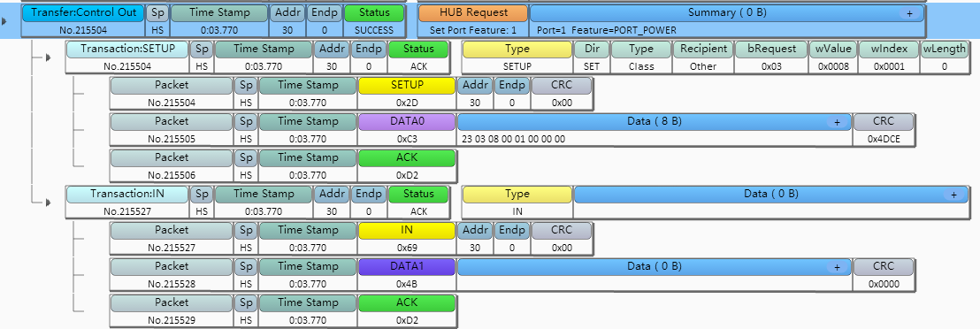Select the IN PID value 0x69
The width and height of the screenshot is (980, 329).
tap(407, 248)
